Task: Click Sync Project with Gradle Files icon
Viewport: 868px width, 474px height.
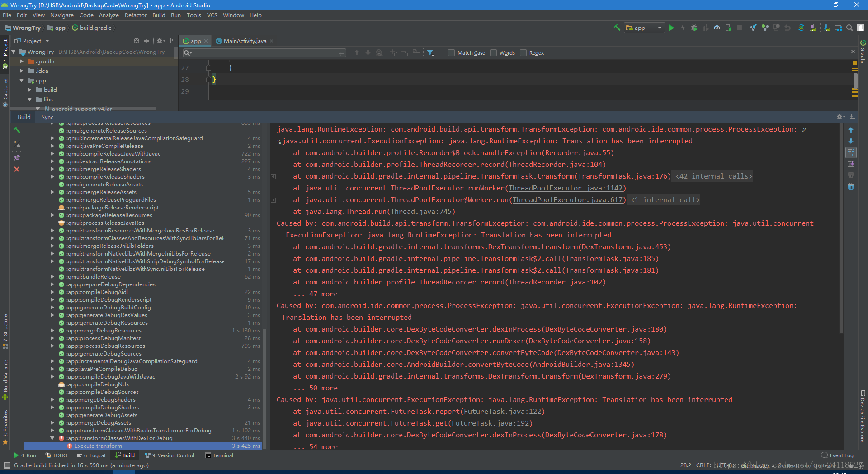Action: tap(801, 28)
